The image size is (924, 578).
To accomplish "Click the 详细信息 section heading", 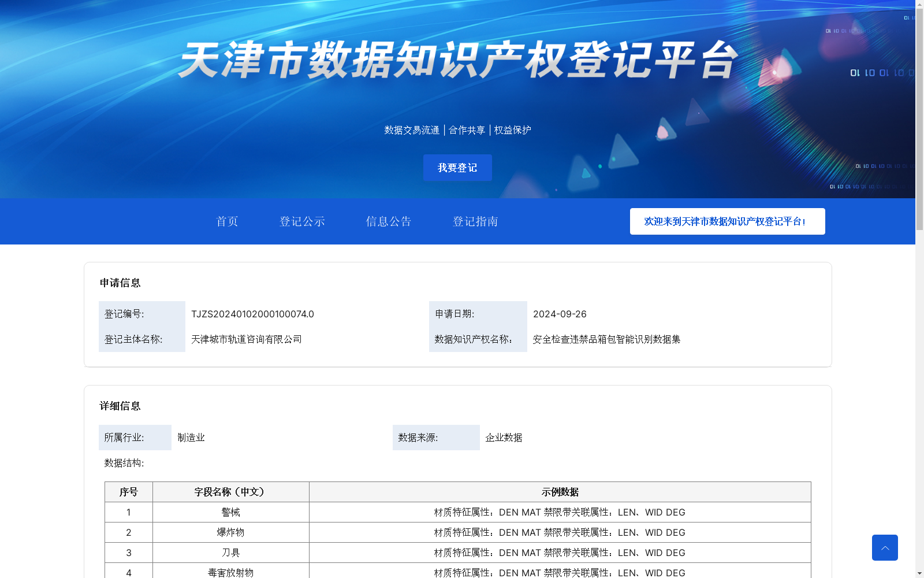I will click(x=120, y=406).
